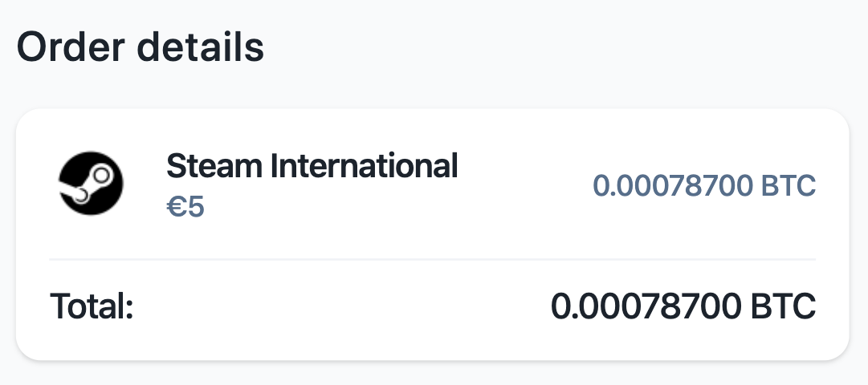Viewport: 868px width, 385px height.
Task: Click the letter "O" starting Order details
Action: [x=32, y=48]
